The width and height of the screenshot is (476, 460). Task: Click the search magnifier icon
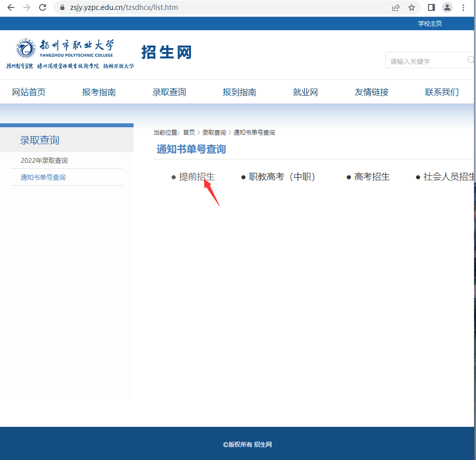[x=471, y=59]
